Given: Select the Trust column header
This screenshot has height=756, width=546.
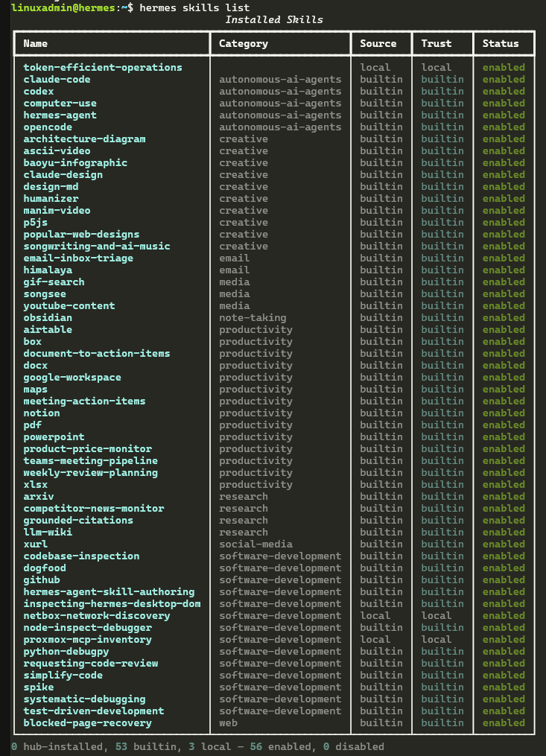Looking at the screenshot, I should coord(437,43).
